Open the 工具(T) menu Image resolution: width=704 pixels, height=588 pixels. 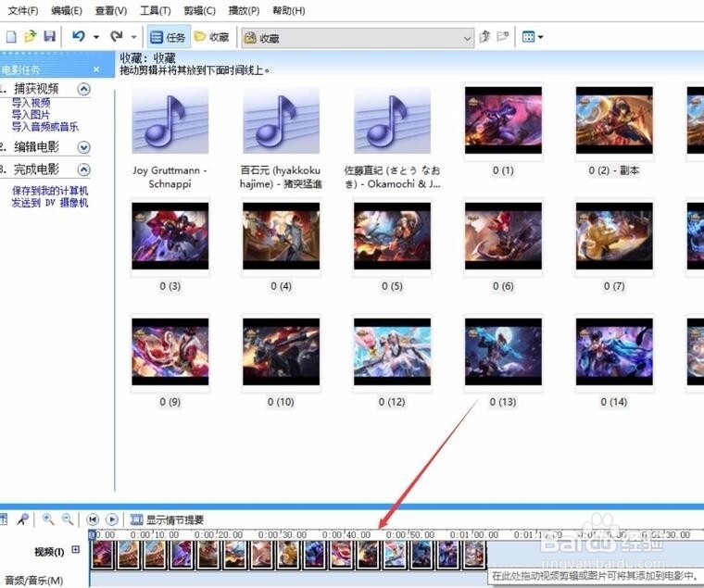(156, 11)
